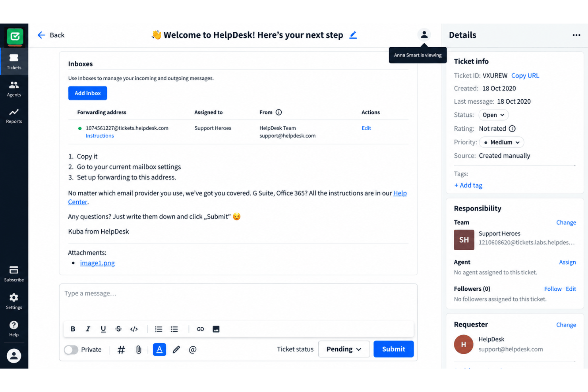588x392 pixels.
Task: Apply strikethrough formatting
Action: [x=118, y=329]
